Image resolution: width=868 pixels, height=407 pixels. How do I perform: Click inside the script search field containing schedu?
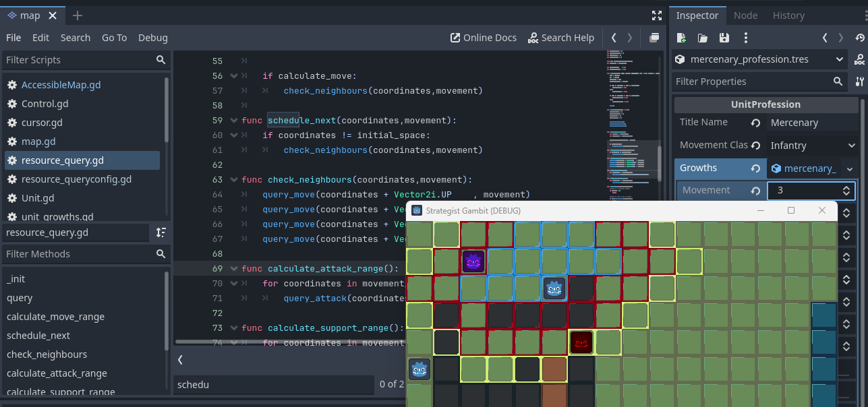tap(270, 385)
